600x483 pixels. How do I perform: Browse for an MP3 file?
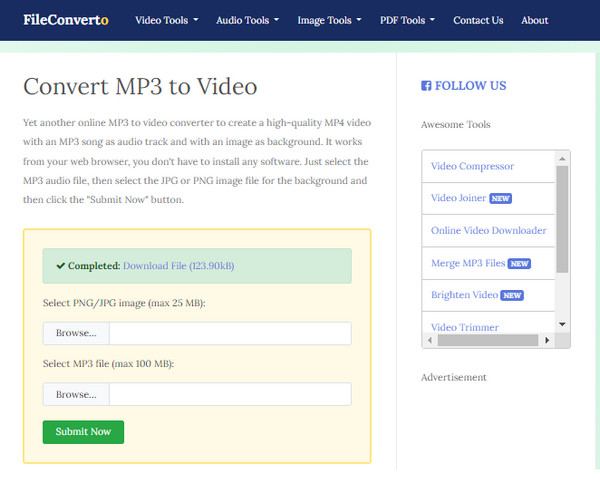(x=76, y=394)
